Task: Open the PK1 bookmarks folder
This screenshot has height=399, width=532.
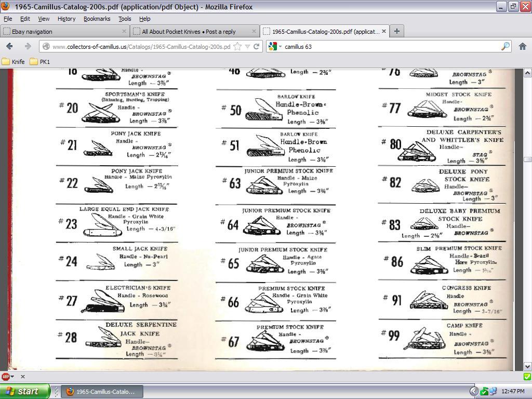Action: pyautogui.click(x=40, y=61)
